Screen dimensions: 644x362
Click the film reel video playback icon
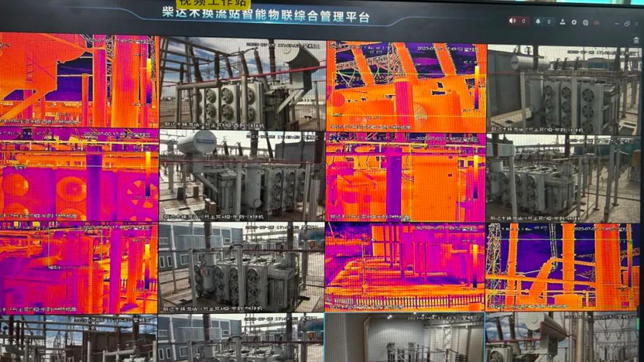(585, 23)
